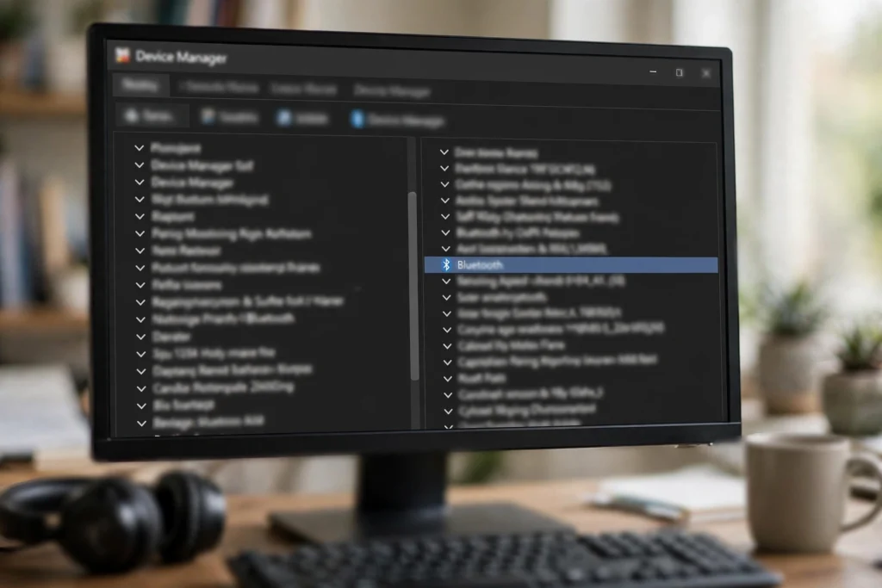Click the Device Manager app icon in title bar
This screenshot has width=882, height=588.
(122, 55)
